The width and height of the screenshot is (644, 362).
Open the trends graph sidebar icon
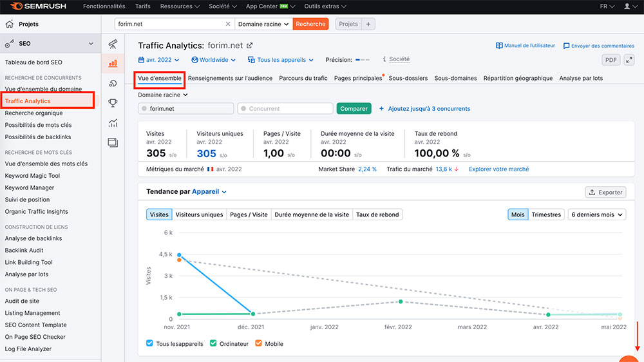click(113, 122)
